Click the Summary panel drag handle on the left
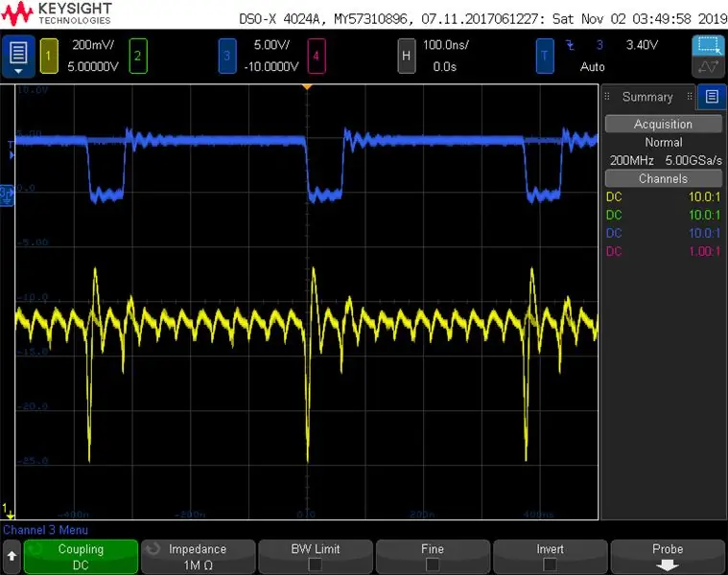 607,97
